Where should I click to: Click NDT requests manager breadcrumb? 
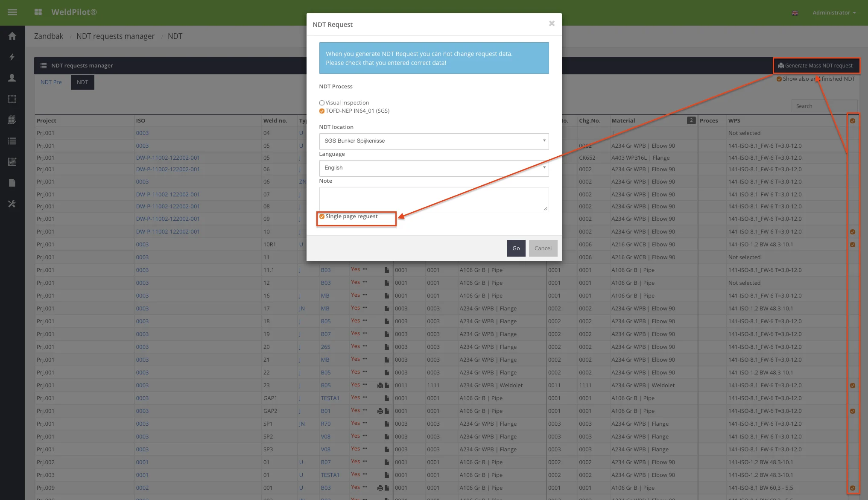pyautogui.click(x=115, y=36)
